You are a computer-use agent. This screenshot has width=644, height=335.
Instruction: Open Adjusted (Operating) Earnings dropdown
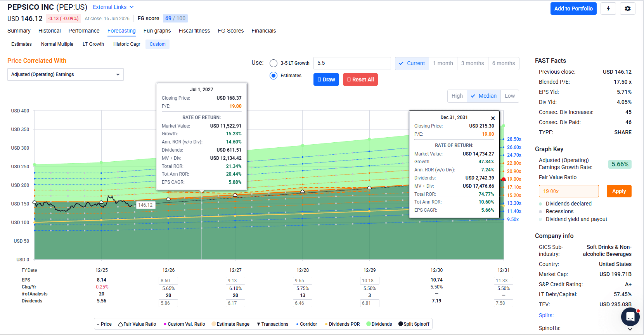coord(66,74)
